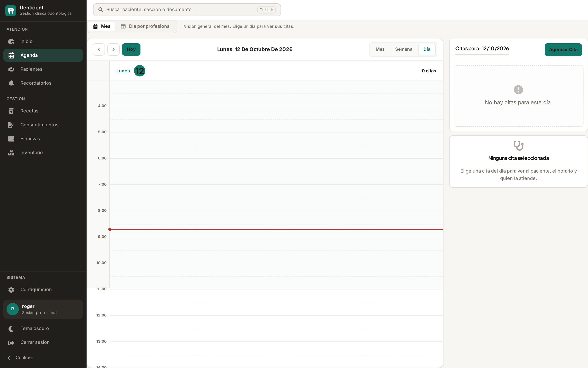This screenshot has width=588, height=368.
Task: Click the day number 12 badge
Action: (139, 71)
